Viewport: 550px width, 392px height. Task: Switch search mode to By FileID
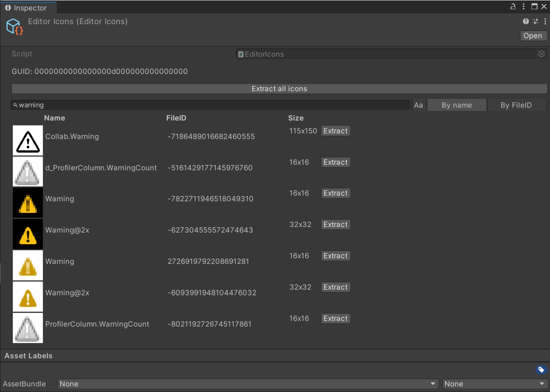tap(517, 104)
